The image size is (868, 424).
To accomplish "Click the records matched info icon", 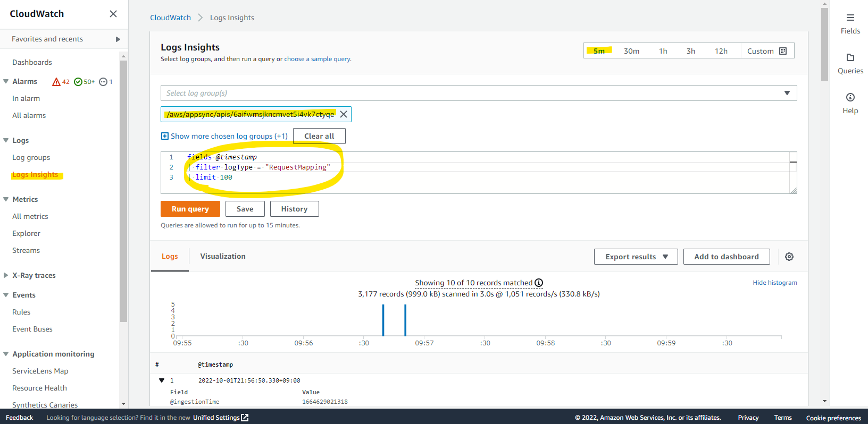I will pos(539,283).
